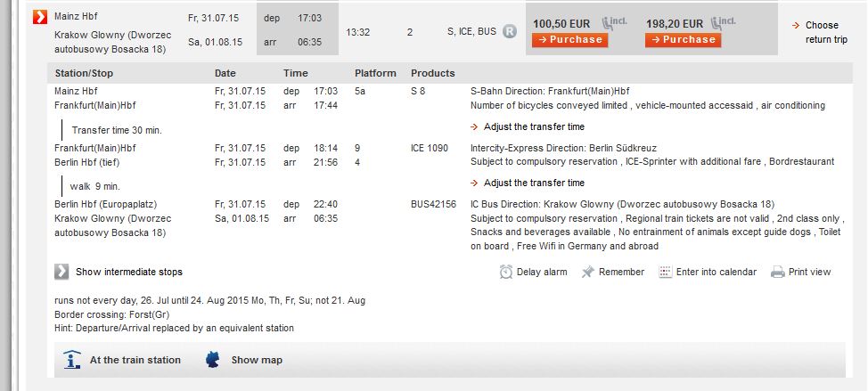This screenshot has width=868, height=391.
Task: Open the At the train station info icon
Action: coord(72,360)
